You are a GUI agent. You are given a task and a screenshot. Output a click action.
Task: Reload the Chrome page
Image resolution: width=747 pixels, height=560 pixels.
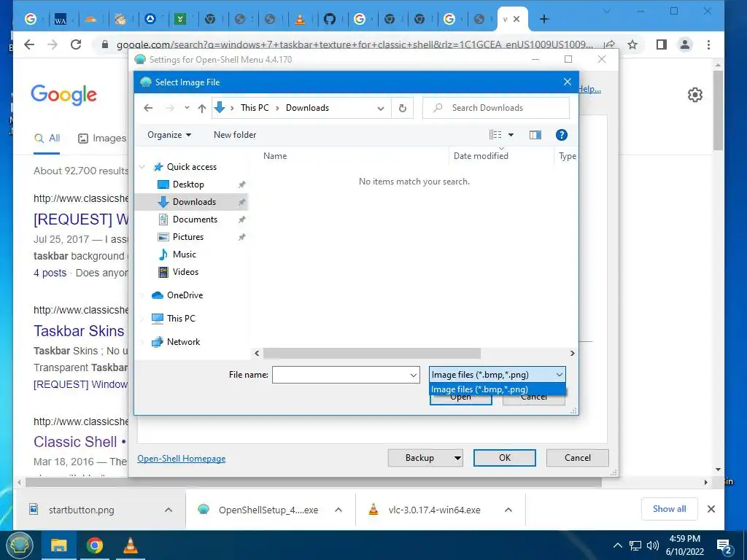[76, 44]
